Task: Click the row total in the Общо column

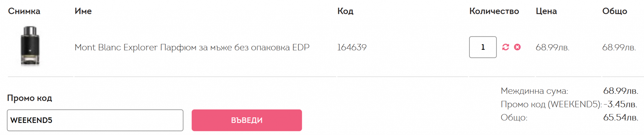Action: [x=619, y=47]
